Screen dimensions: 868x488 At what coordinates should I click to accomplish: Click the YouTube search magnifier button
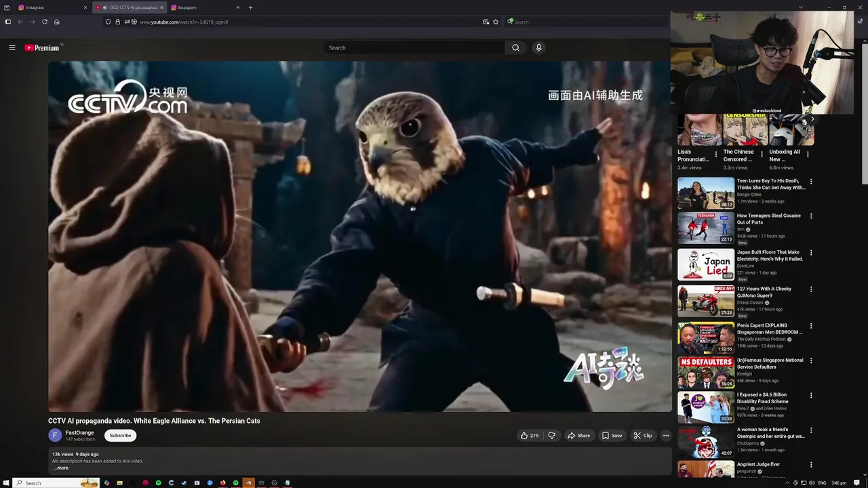[515, 47]
